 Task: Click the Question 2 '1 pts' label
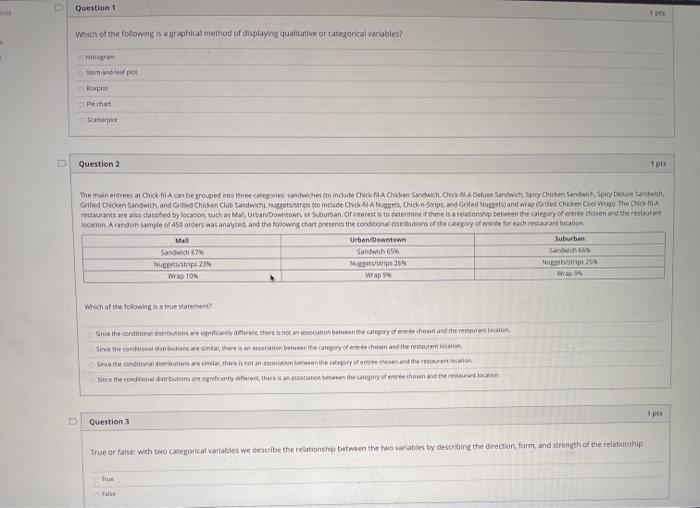tap(658, 164)
